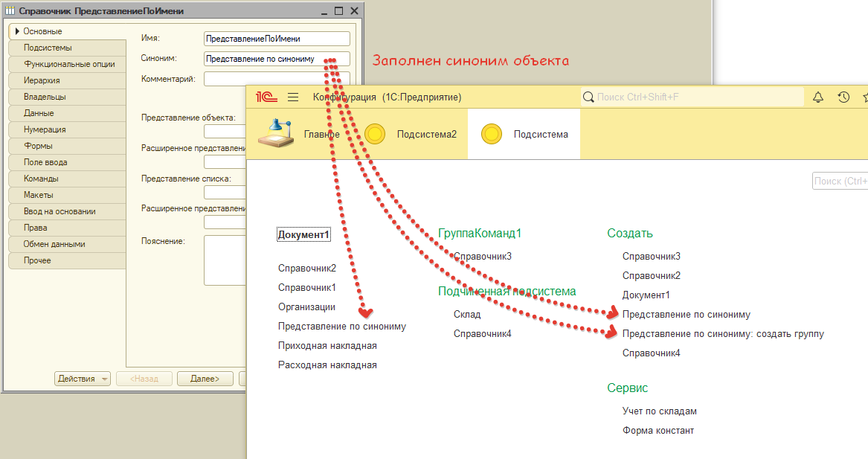Create Справочник3 under Создать
This screenshot has width=868, height=459.
[651, 257]
